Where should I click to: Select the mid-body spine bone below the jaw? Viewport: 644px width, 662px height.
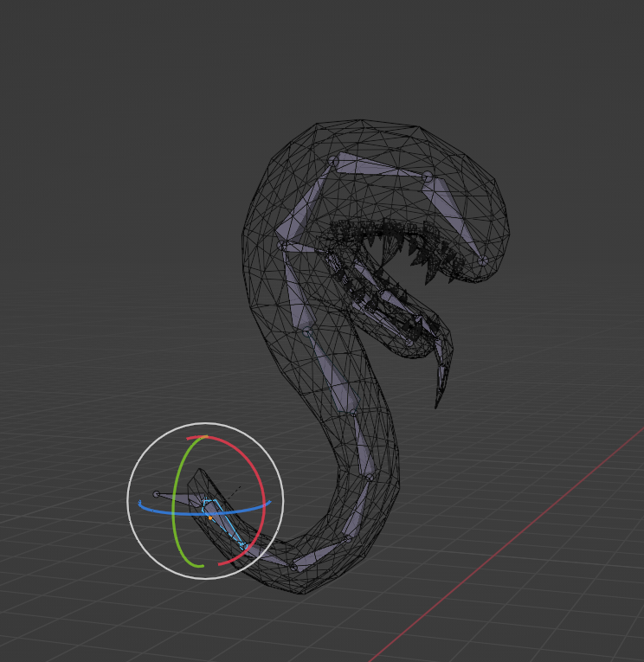[x=332, y=371]
